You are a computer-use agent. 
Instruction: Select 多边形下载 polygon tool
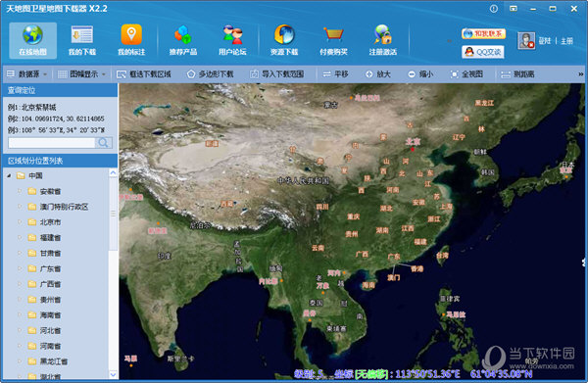210,74
